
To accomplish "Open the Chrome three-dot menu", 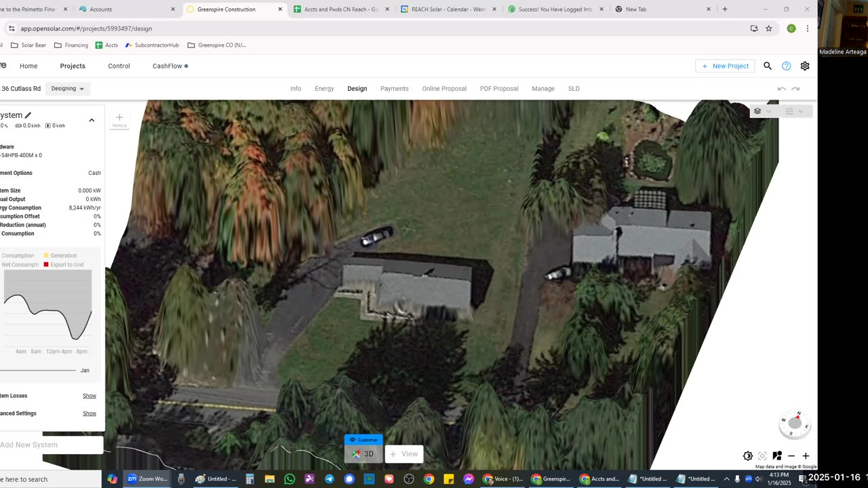I will [x=807, y=28].
